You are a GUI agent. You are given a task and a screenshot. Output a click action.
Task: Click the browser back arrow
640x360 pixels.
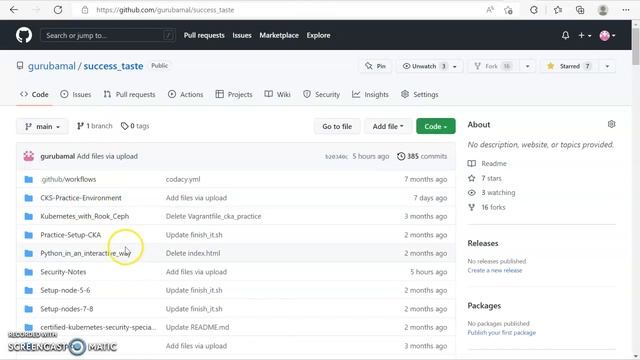14,10
